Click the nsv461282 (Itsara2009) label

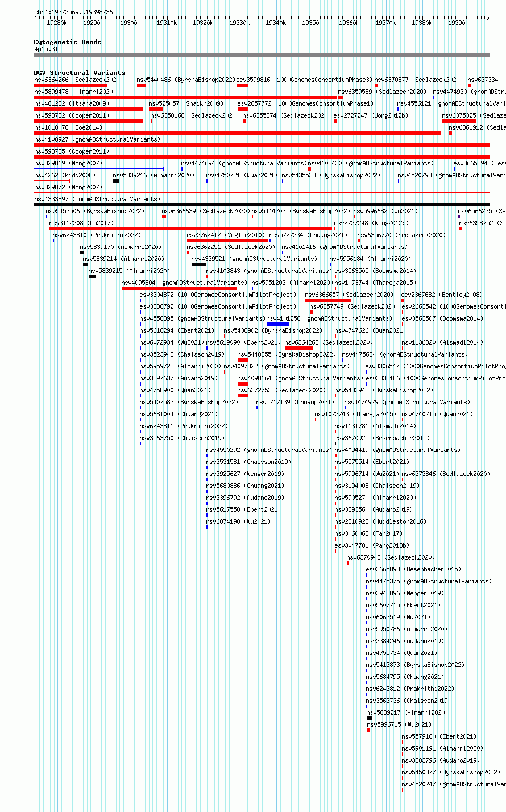72,103
